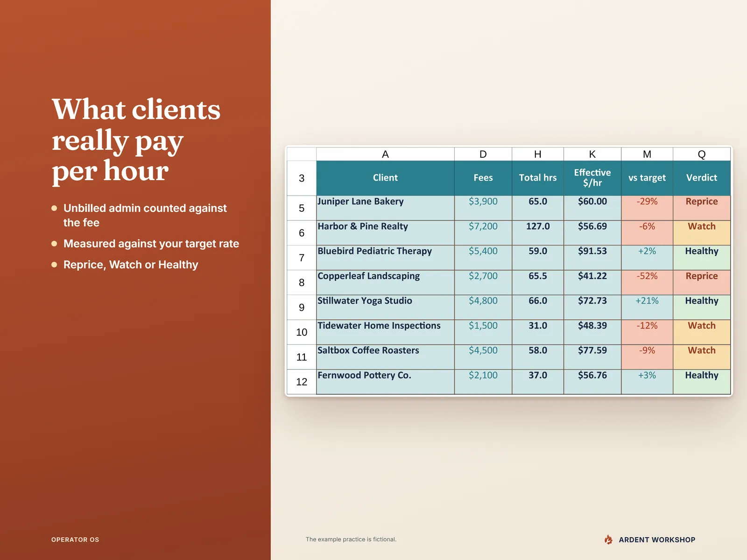The image size is (747, 560).
Task: Click the $7,200 fee cell
Action: [x=483, y=233]
